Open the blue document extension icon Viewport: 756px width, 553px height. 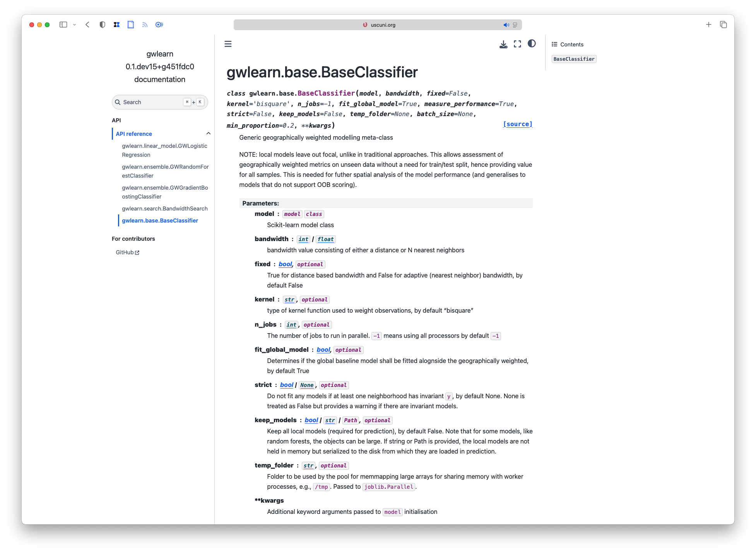coord(131,25)
